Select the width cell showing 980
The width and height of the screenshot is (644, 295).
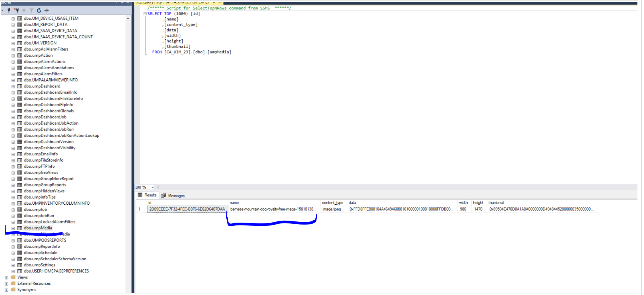[464, 209]
